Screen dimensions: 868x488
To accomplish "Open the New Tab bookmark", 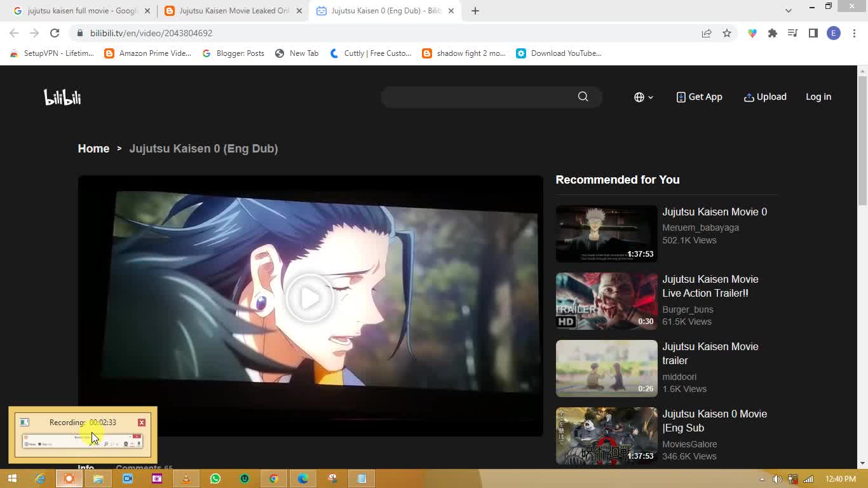I will (x=297, y=53).
